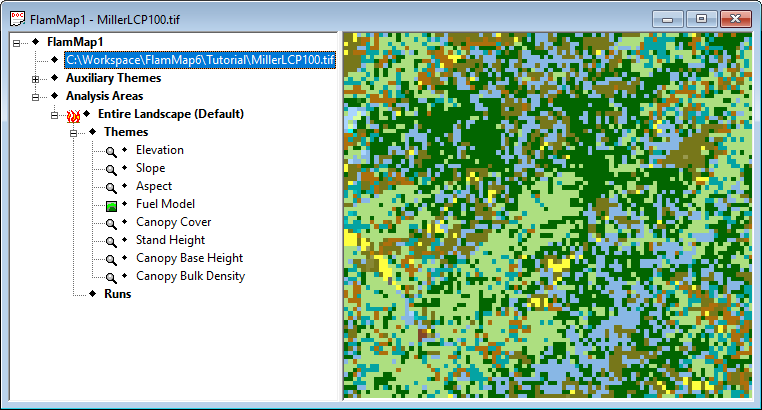Select the Fuel Model theme

(x=165, y=204)
